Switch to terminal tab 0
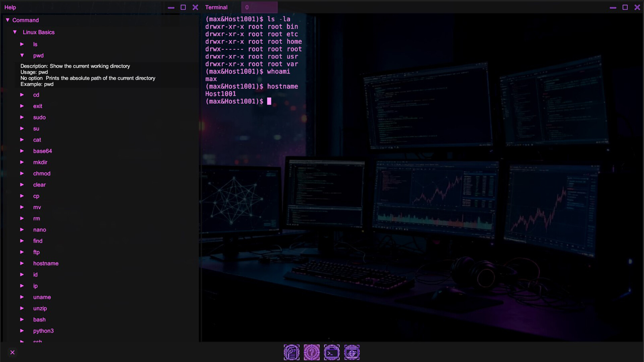Image resolution: width=644 pixels, height=362 pixels. (259, 7)
